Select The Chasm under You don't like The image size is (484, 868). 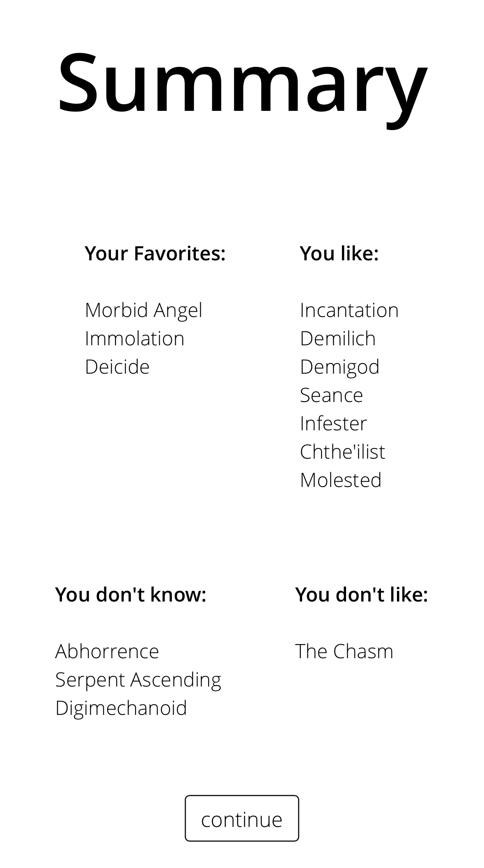[x=344, y=651]
